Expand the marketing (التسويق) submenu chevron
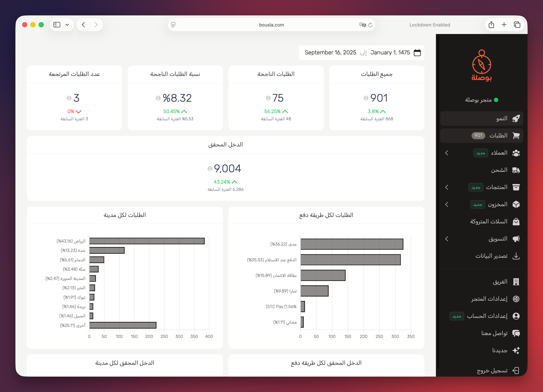543x392 pixels. coord(447,239)
